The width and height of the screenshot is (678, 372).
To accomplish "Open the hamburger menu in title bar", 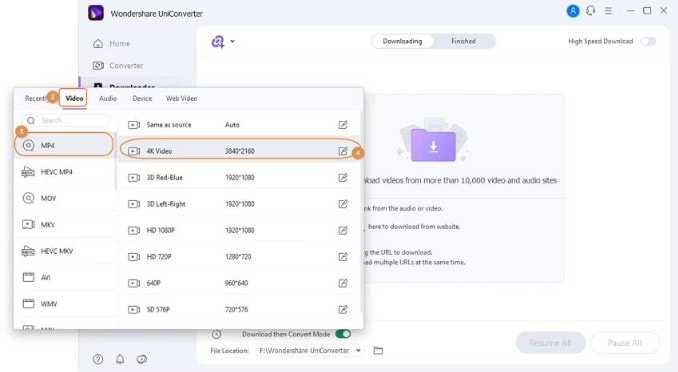I will 608,11.
